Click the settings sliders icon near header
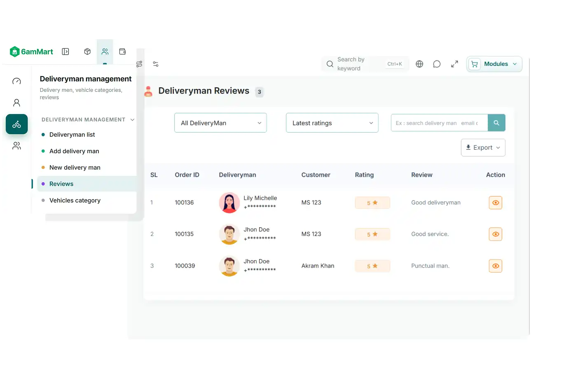This screenshot has width=580, height=392. click(156, 64)
